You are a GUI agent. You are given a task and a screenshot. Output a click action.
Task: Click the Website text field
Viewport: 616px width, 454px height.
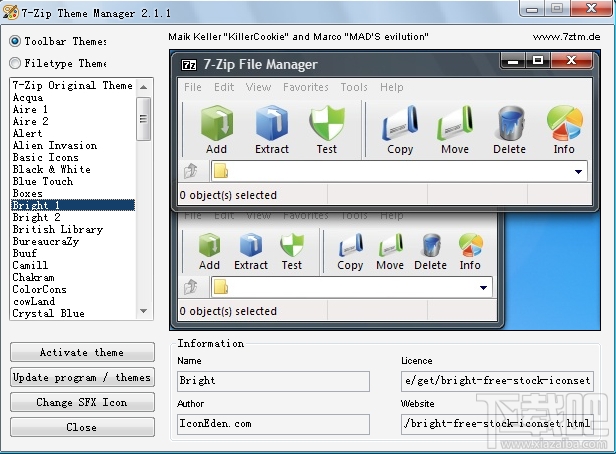(497, 424)
